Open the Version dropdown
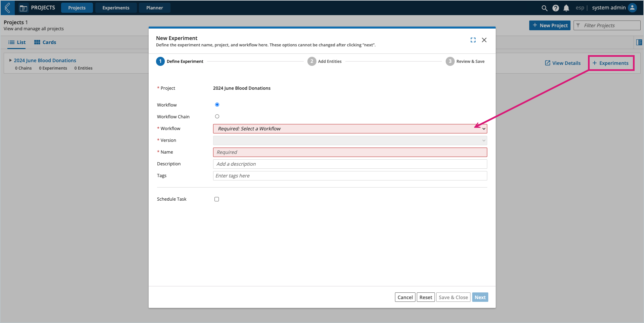The image size is (644, 323). pyautogui.click(x=350, y=140)
